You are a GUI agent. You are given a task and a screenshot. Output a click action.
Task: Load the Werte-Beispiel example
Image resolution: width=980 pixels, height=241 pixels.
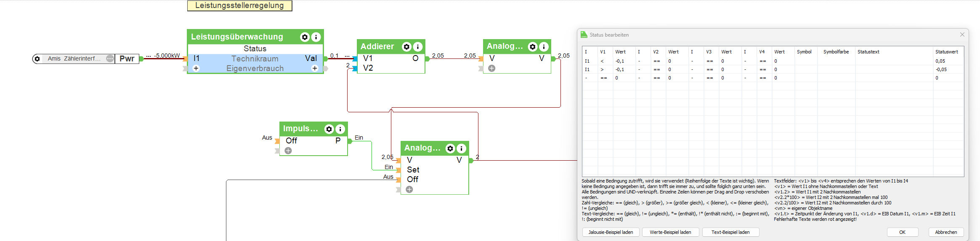670,232
